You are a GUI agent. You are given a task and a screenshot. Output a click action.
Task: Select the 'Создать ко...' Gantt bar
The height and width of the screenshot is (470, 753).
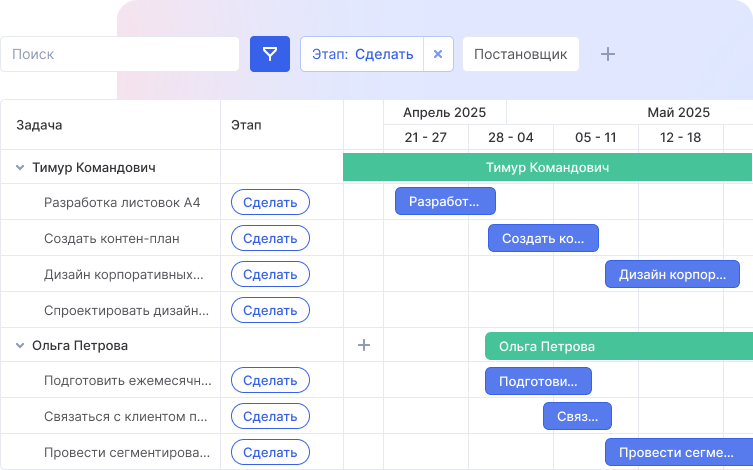click(x=543, y=238)
